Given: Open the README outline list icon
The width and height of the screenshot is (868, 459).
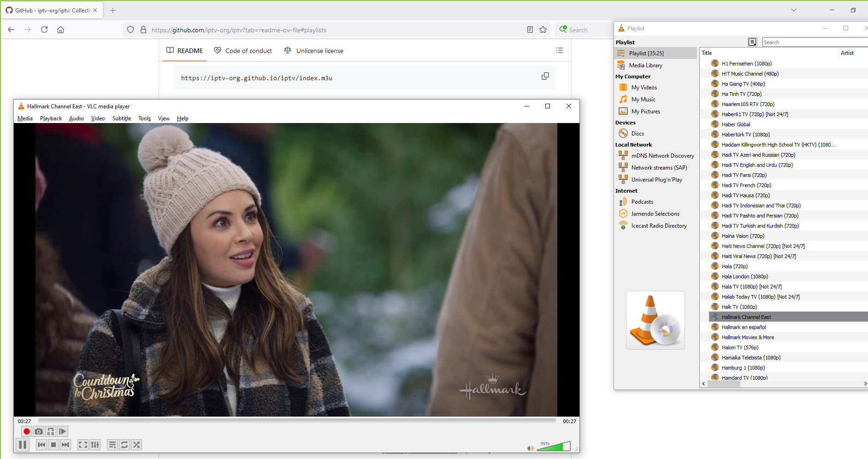Looking at the screenshot, I should 560,50.
